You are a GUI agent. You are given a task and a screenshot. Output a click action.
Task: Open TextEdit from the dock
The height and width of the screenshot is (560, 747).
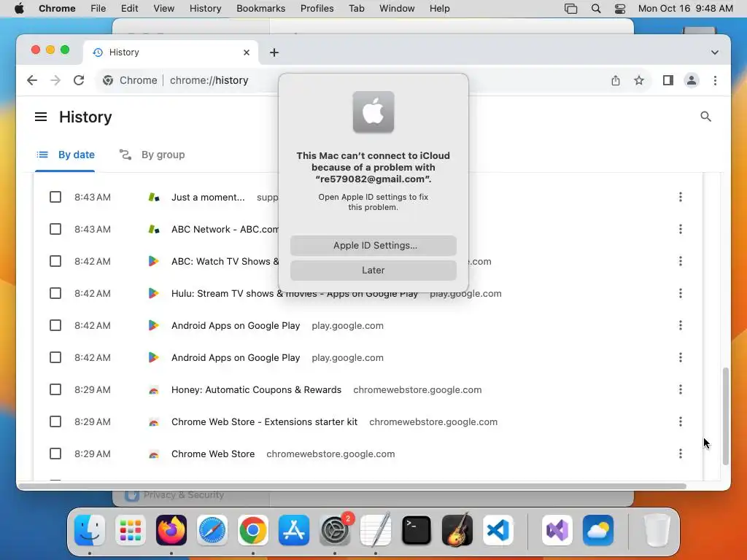pos(376,530)
